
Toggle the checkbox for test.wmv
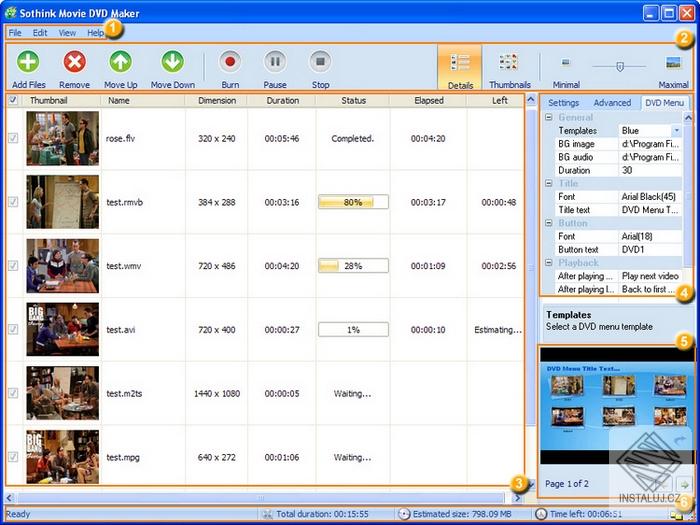coord(12,266)
